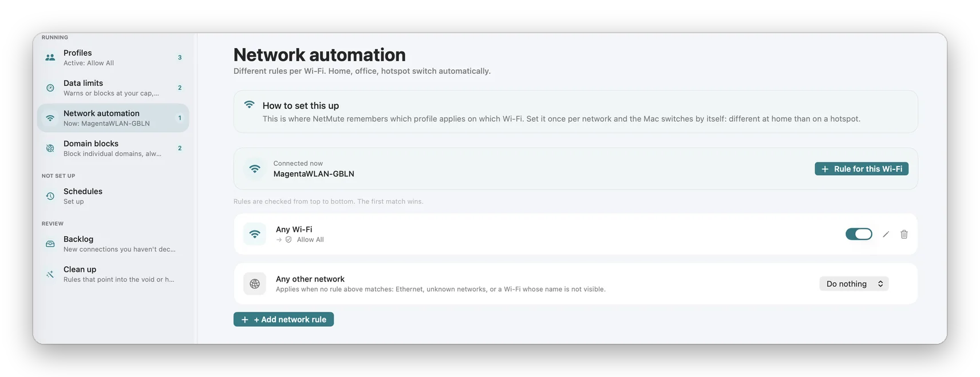Click the Schedules clock icon
980x377 pixels.
click(50, 196)
